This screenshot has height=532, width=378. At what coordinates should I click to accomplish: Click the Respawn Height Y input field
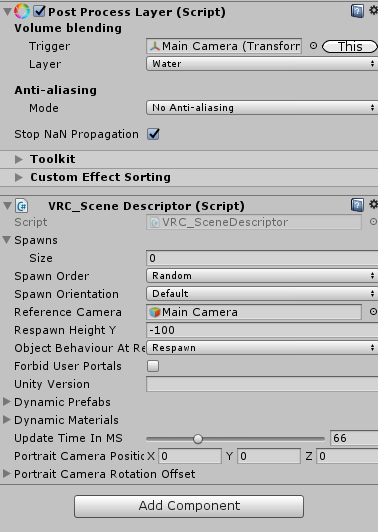point(262,330)
